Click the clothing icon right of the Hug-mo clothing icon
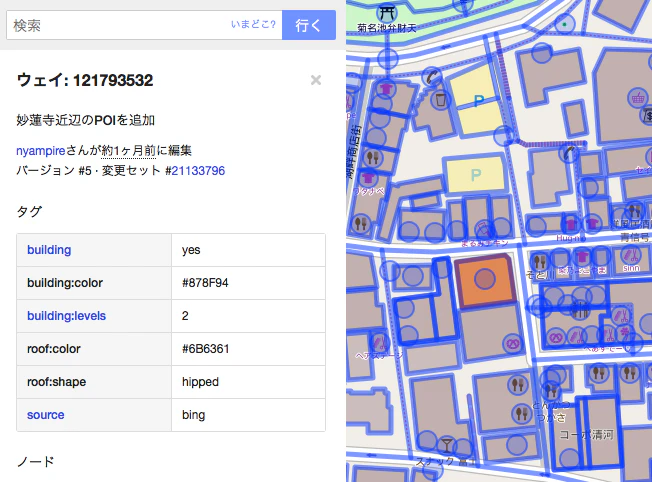Image resolution: width=652 pixels, height=482 pixels. pos(593,225)
